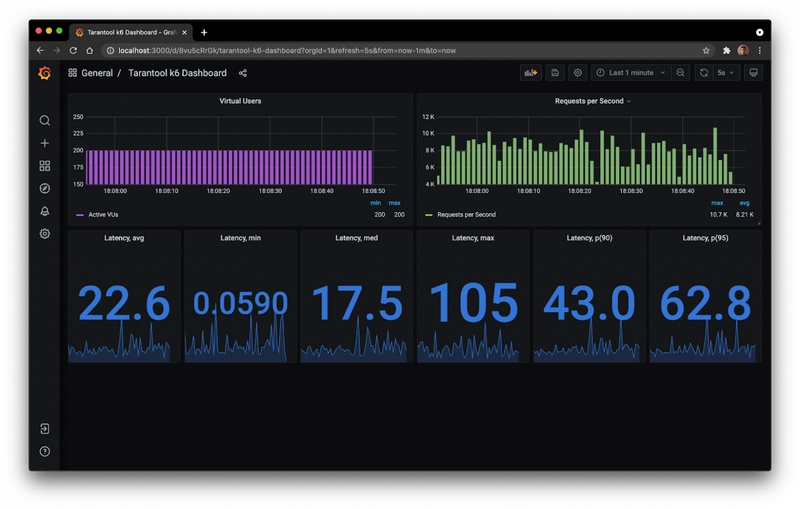
Task: Click the General folder breadcrumb link
Action: [x=97, y=73]
